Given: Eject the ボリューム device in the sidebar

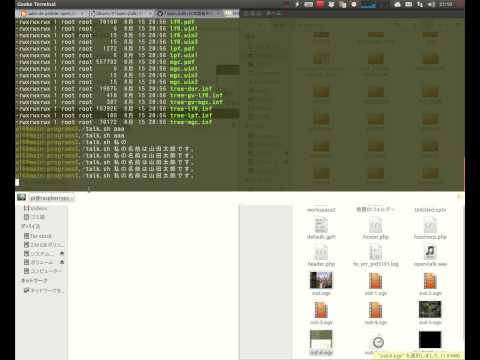Looking at the screenshot, I should (x=62, y=262).
